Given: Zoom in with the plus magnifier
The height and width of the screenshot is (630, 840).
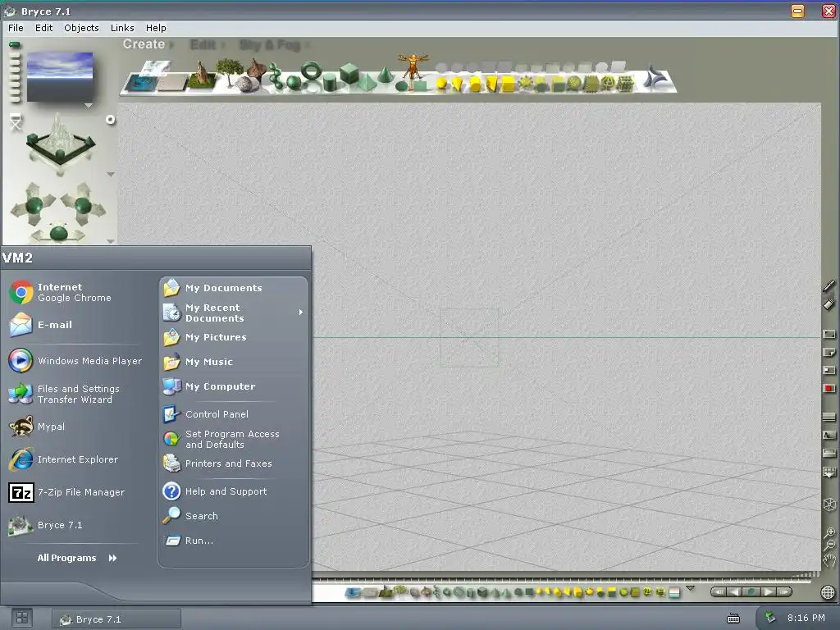Looking at the screenshot, I should click(x=829, y=532).
